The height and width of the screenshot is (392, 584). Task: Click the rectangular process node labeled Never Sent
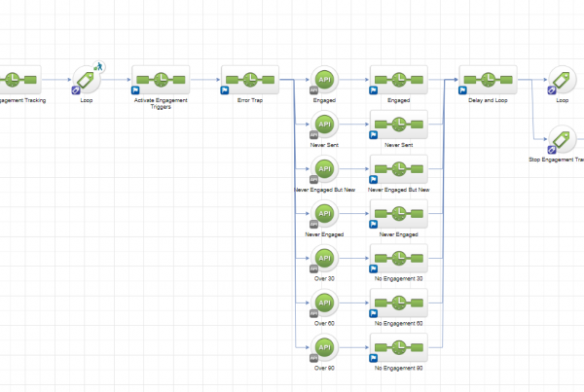coord(398,125)
